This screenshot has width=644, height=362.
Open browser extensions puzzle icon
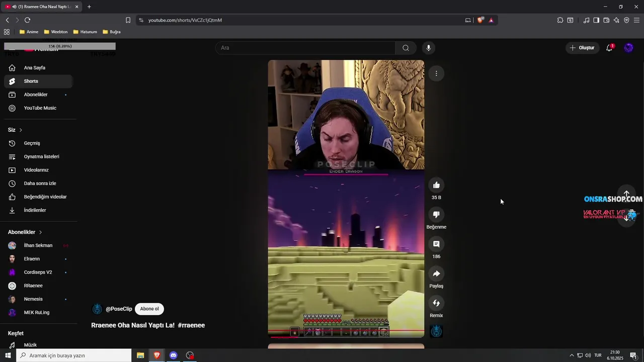click(x=560, y=20)
